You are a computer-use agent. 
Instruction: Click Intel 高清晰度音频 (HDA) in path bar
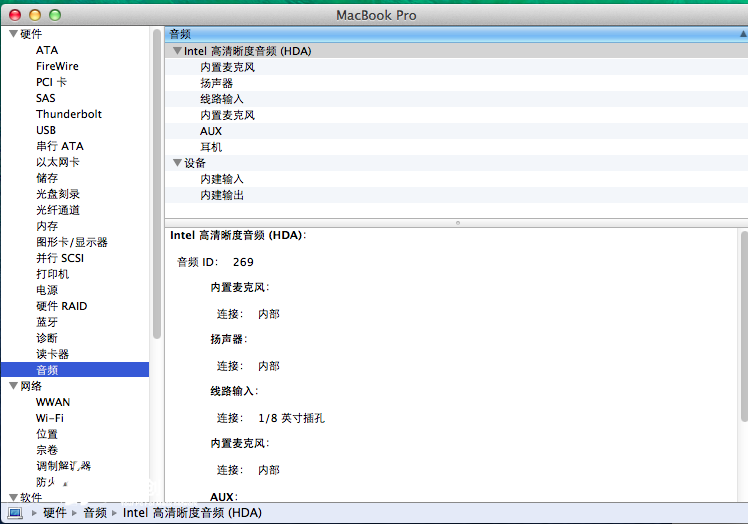tap(192, 513)
